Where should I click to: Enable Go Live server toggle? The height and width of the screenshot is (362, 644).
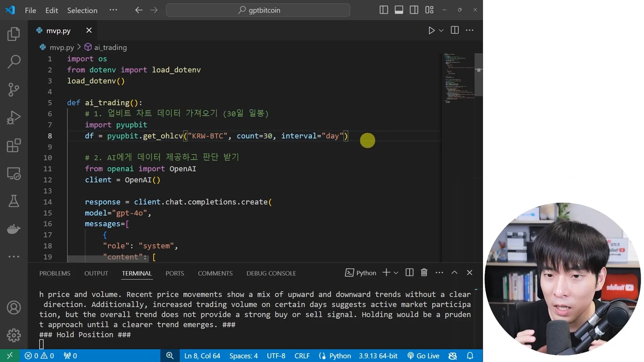[x=425, y=355]
